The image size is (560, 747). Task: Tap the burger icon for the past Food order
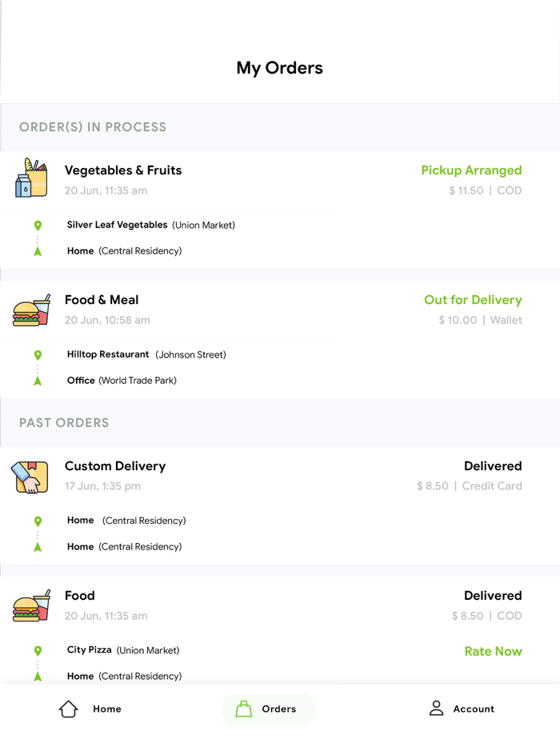pos(30,605)
